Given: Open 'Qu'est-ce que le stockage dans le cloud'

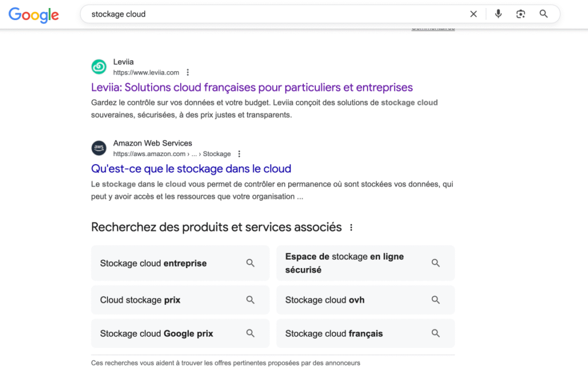Looking at the screenshot, I should point(191,169).
